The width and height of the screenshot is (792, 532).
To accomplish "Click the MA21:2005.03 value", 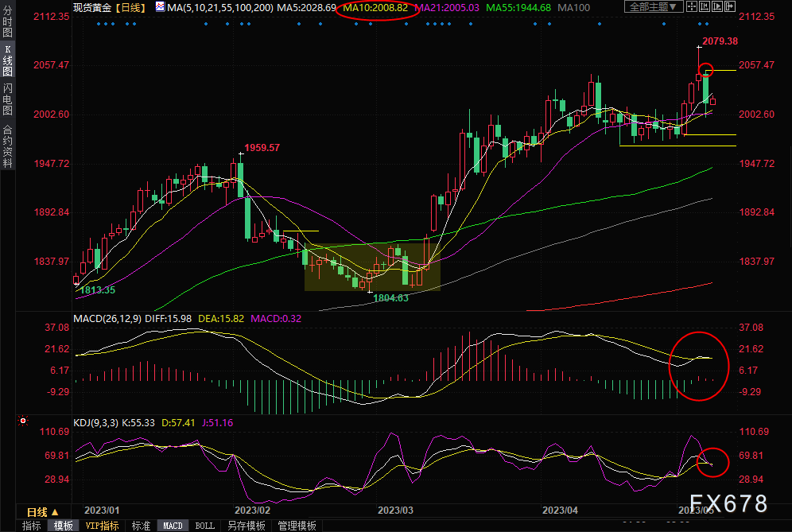I will click(x=447, y=8).
